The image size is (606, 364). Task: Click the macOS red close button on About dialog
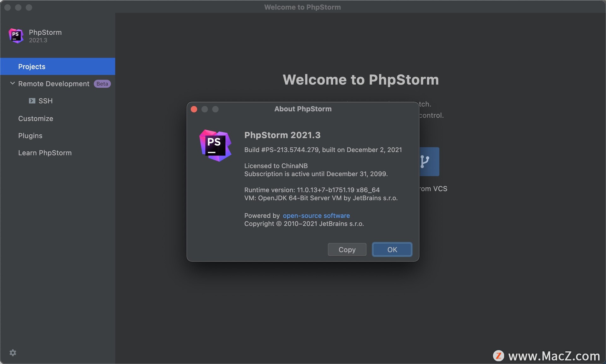(194, 109)
